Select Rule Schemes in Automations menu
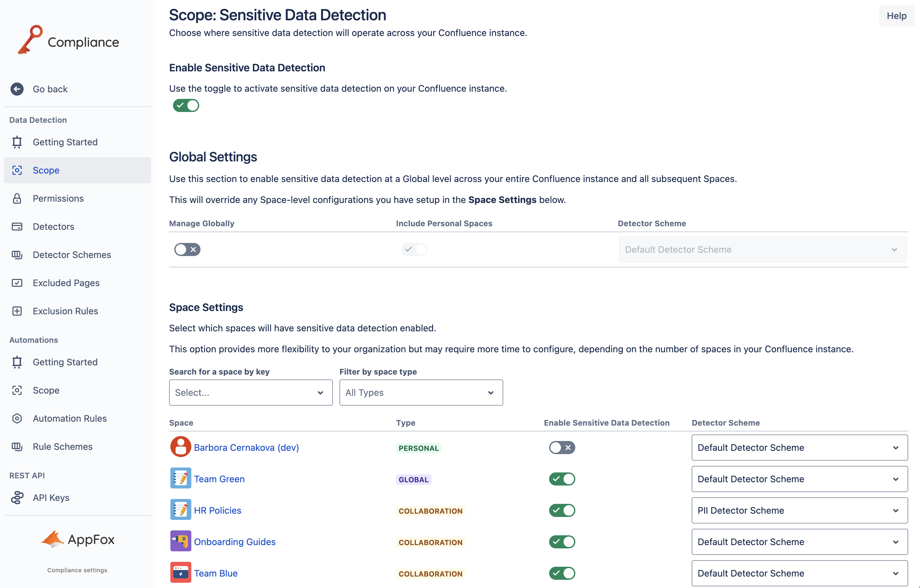 [63, 447]
